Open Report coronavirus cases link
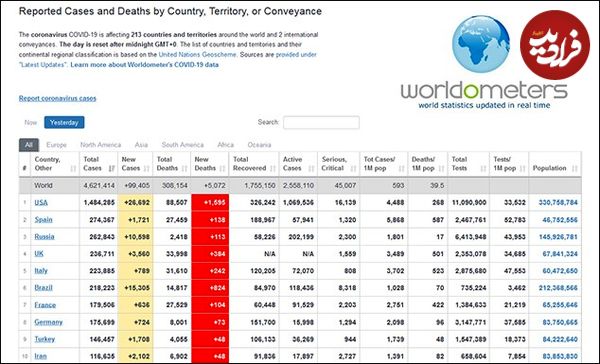This screenshot has height=364, width=600. [57, 98]
